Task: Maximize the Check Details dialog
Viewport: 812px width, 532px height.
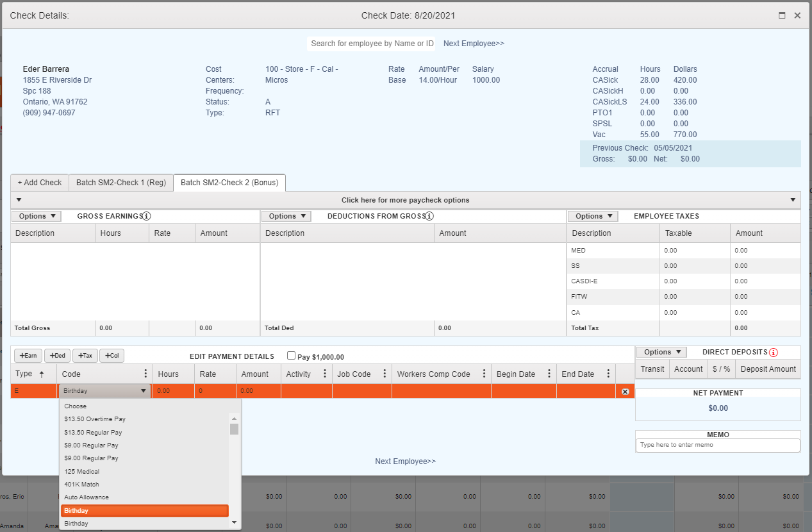Action: (782, 15)
